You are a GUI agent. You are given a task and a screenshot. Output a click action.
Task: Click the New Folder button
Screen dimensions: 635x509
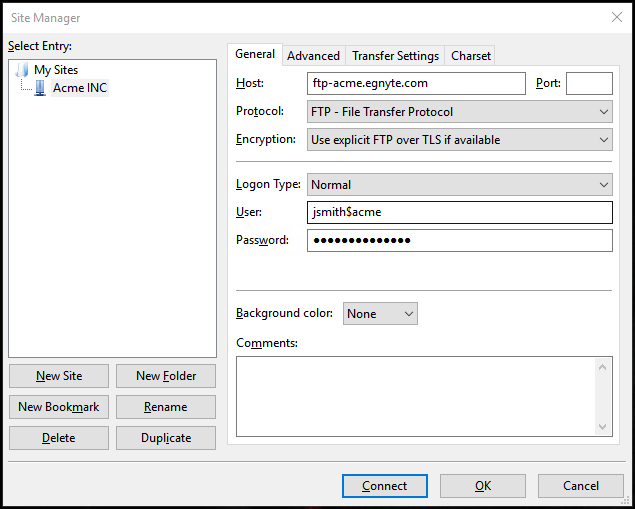tap(166, 376)
